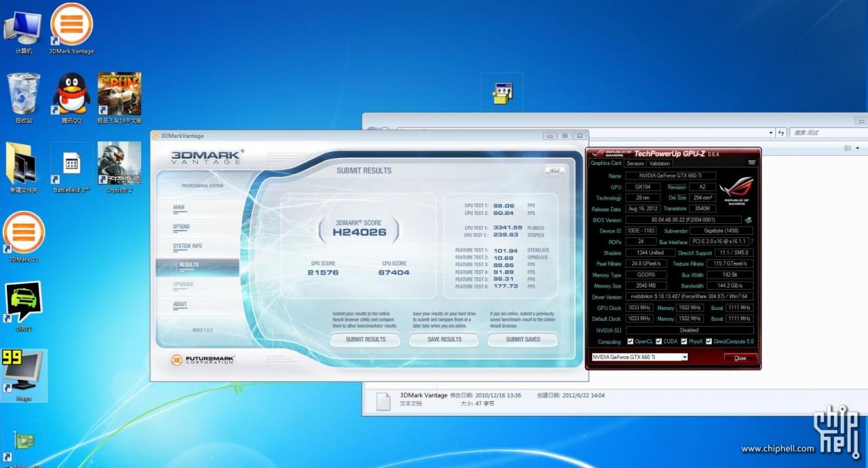Click the Driver Version value field
This screenshot has width=868, height=468.
(x=689, y=296)
